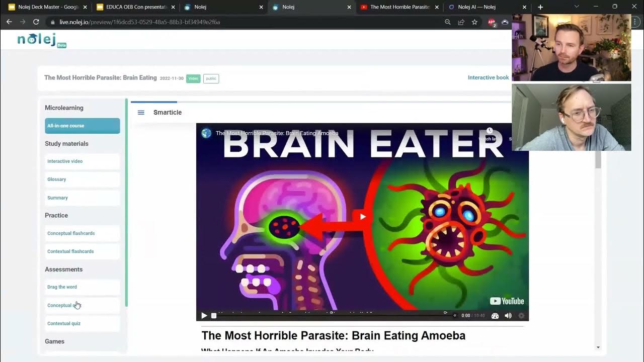Click the Games section heading
644x362 pixels.
pos(54,341)
